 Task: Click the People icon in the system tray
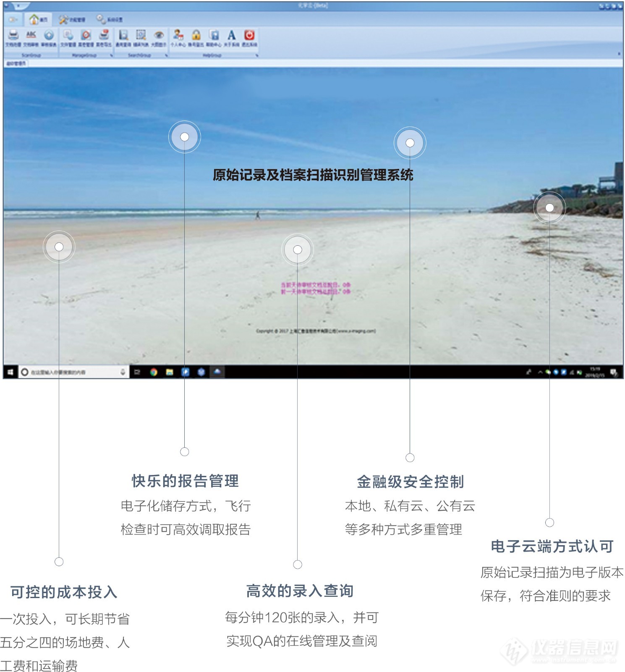pos(529,372)
